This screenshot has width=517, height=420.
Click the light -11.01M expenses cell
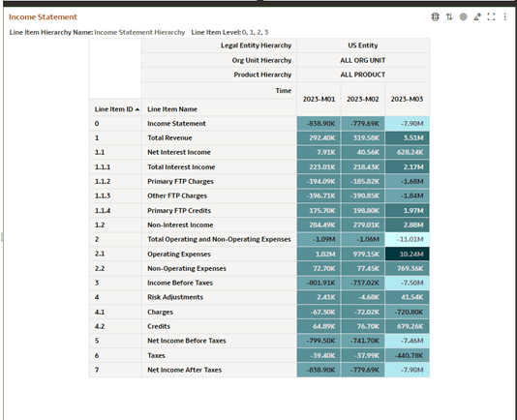pos(408,239)
